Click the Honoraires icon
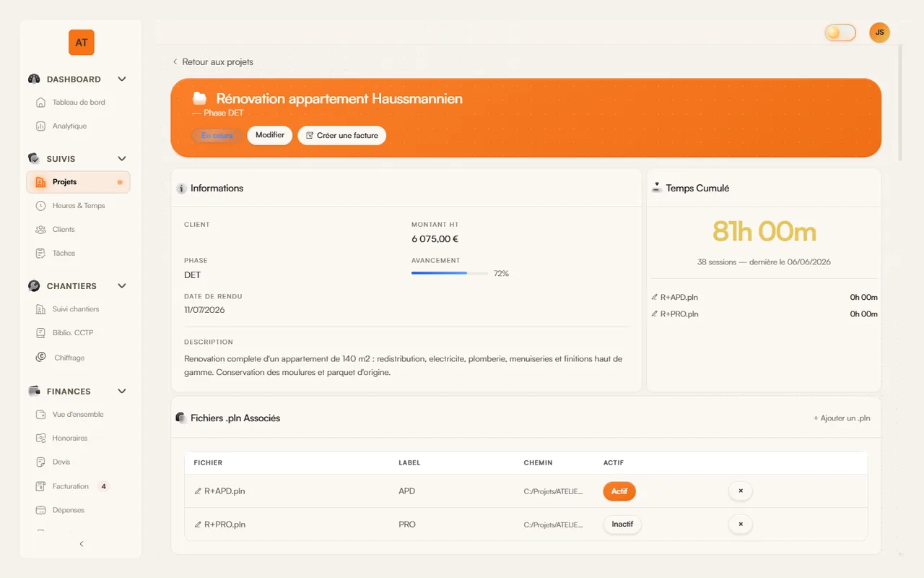This screenshot has width=924, height=578. (x=40, y=439)
